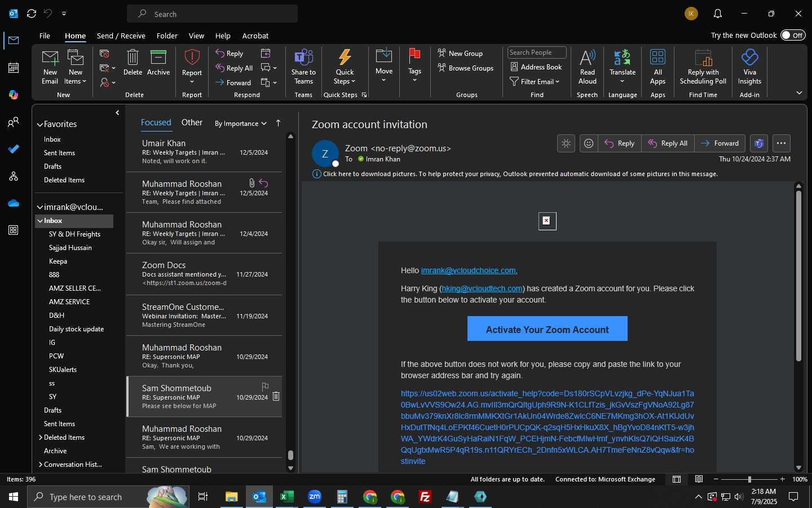Click the download pictures info bar
Viewport: 812px width, 508px height.
pyautogui.click(x=515, y=174)
